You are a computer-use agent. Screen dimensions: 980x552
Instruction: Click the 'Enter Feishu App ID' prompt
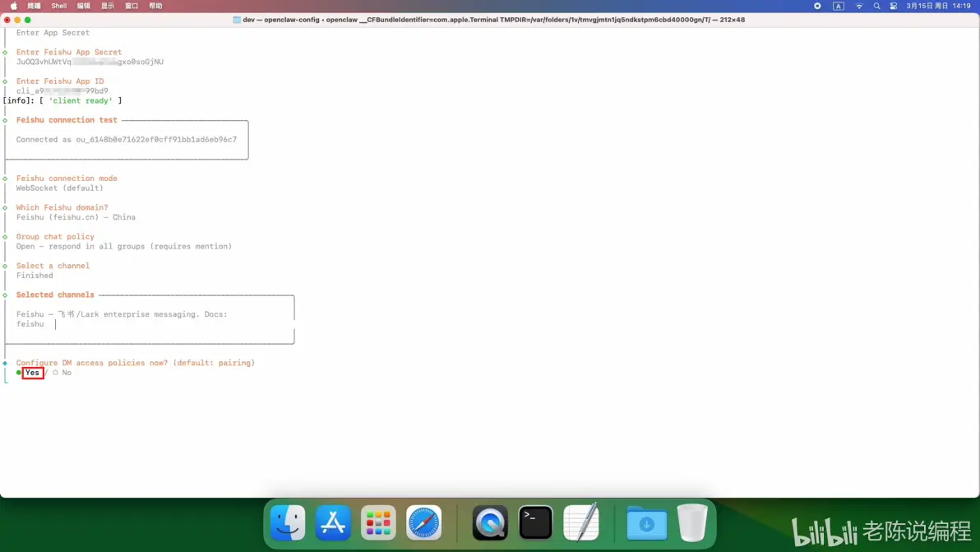[60, 81]
